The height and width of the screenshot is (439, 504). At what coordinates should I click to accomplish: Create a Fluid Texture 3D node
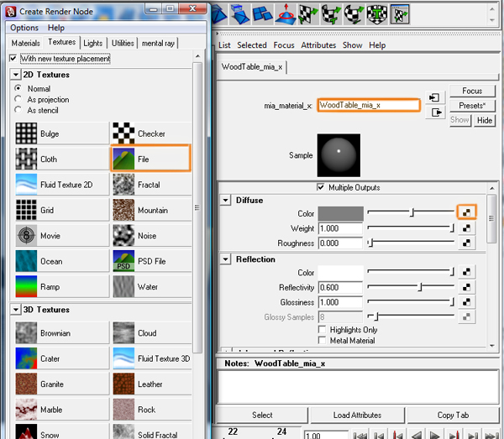(151, 358)
